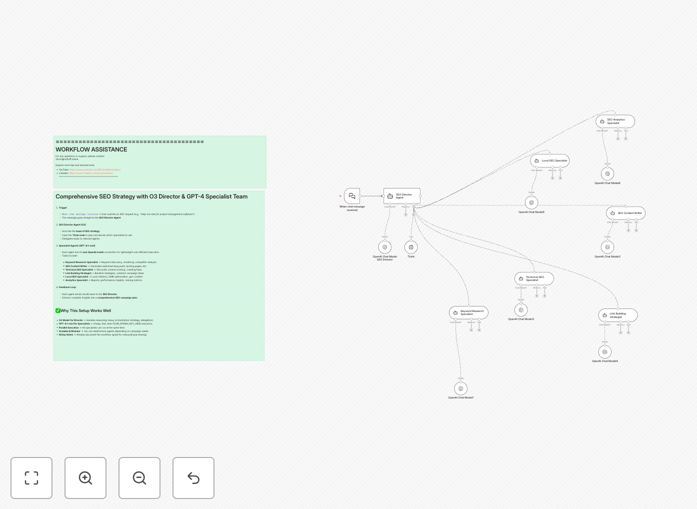
Task: Select the Local SEO Specialist node
Action: tap(550, 160)
